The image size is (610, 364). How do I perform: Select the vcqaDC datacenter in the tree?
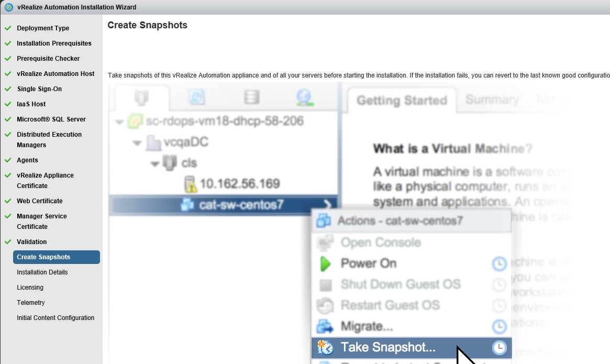point(186,142)
